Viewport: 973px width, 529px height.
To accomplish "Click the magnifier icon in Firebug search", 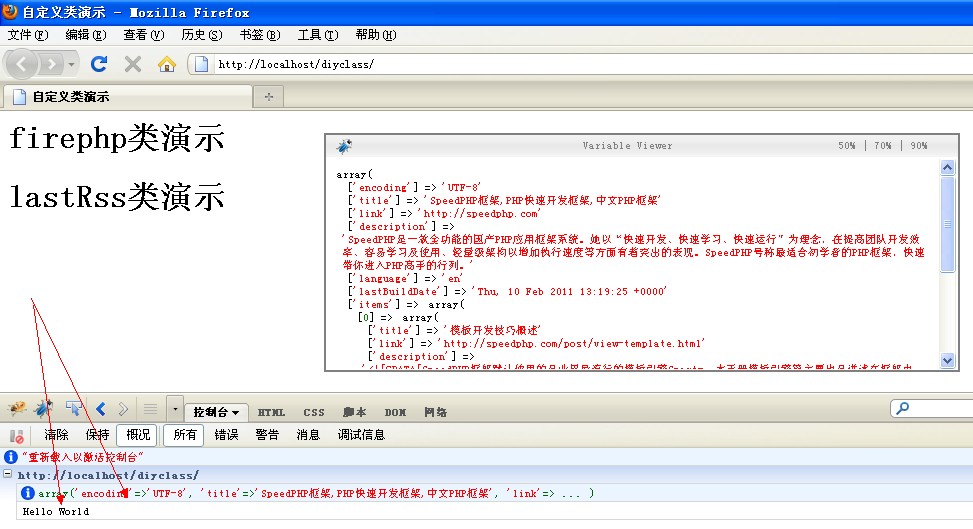I will (x=903, y=408).
